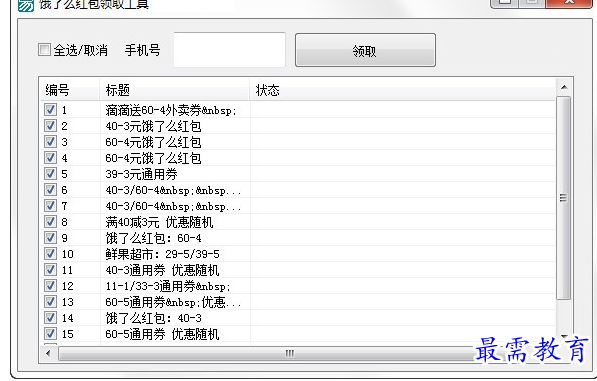Uncheck the checkbox for row 7
597x381 pixels.
(x=50, y=206)
